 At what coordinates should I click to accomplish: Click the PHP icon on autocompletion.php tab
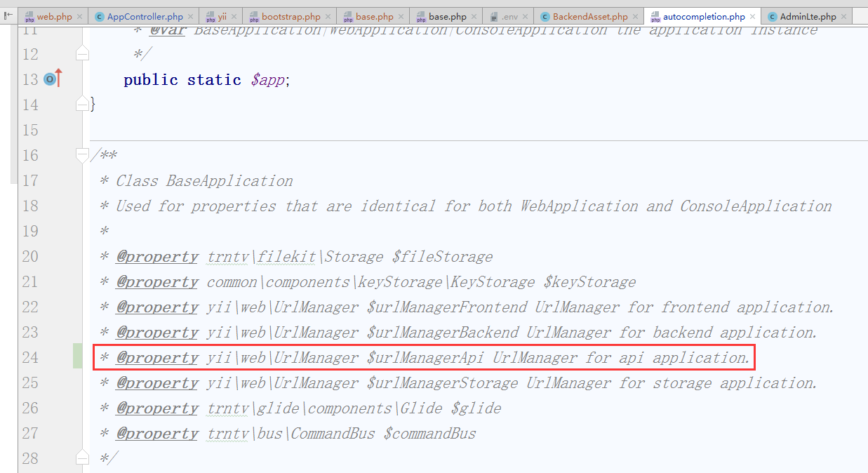pyautogui.click(x=655, y=17)
